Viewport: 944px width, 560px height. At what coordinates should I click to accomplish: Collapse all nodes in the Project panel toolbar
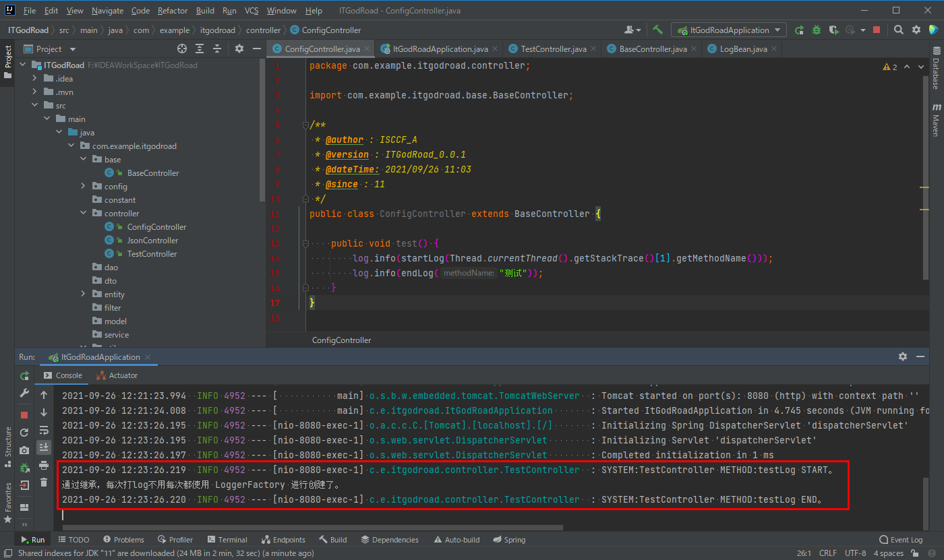point(217,49)
